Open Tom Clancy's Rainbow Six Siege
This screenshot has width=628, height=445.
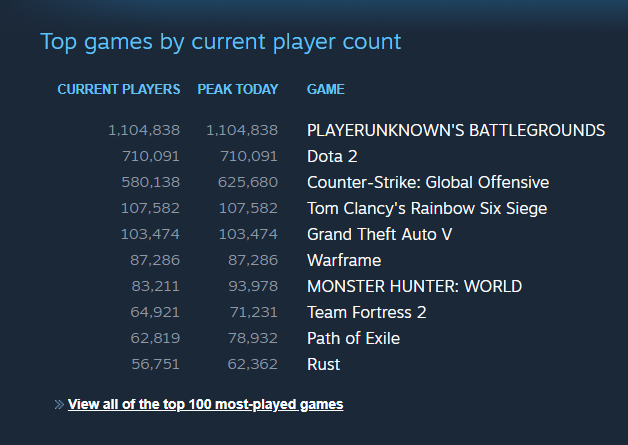[427, 208]
